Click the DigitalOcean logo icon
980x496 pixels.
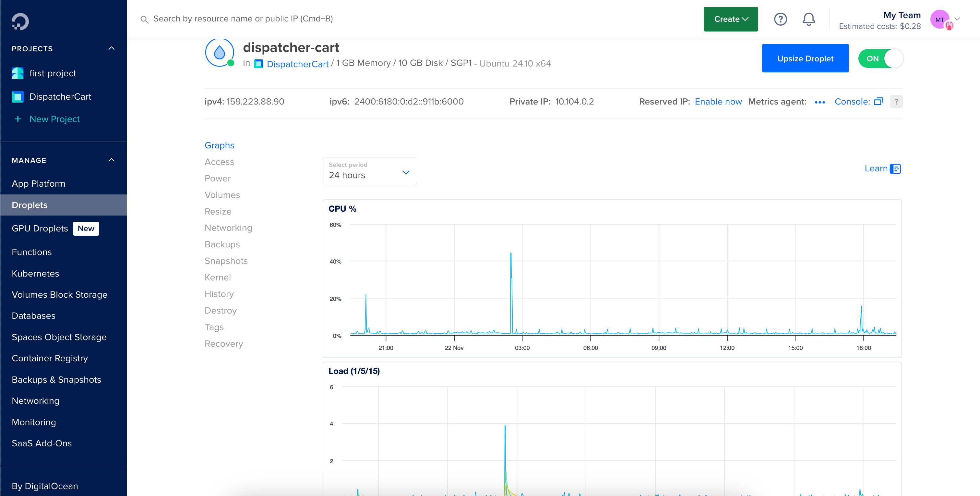(x=20, y=21)
